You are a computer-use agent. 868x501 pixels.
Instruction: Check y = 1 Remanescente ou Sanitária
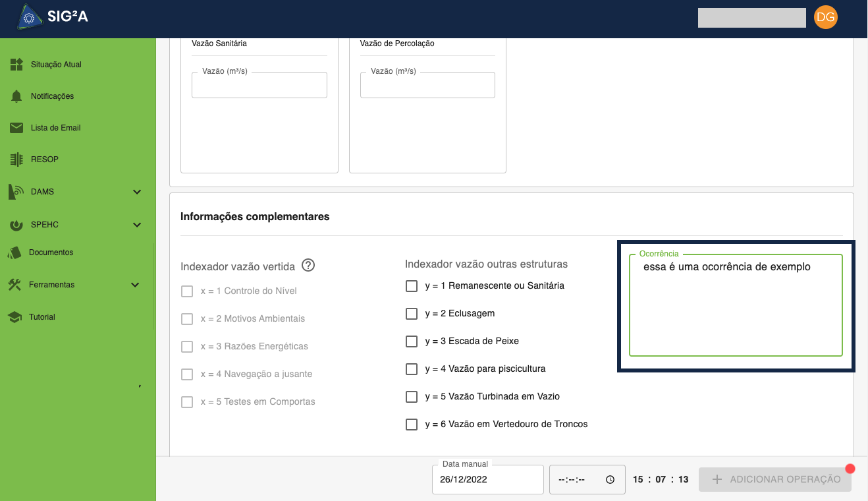click(x=412, y=286)
